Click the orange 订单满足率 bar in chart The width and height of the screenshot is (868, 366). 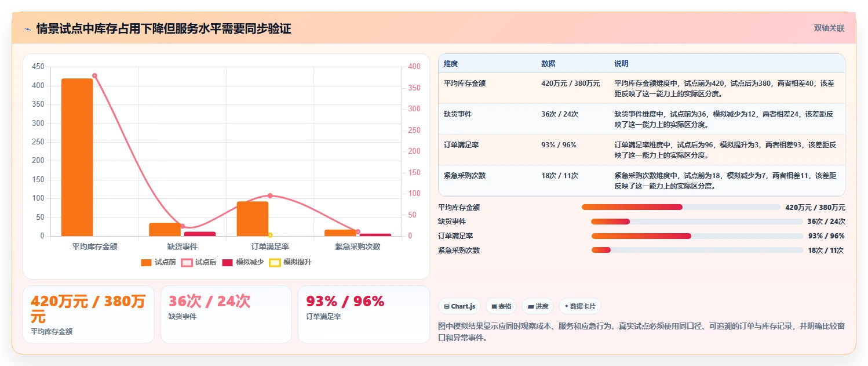pyautogui.click(x=252, y=219)
